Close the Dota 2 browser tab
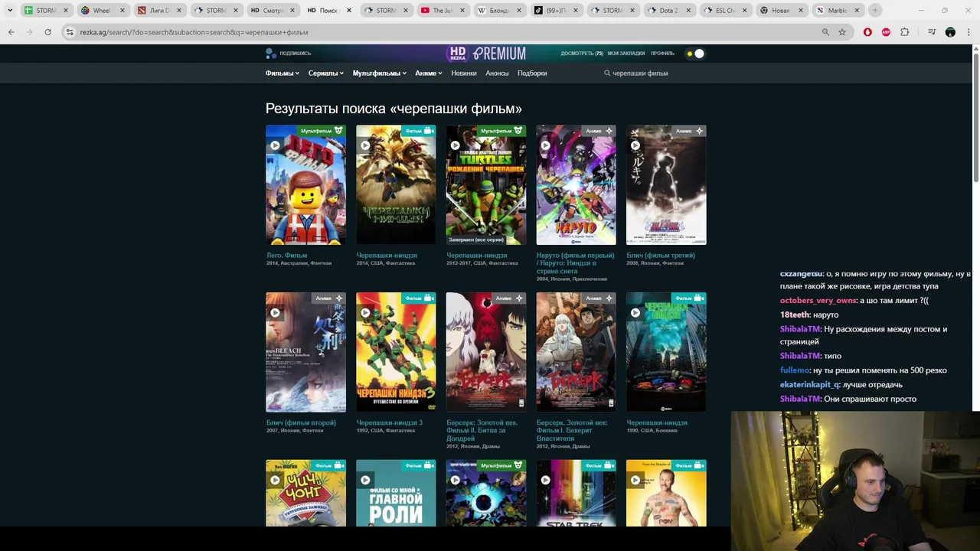Image resolution: width=980 pixels, height=551 pixels. [x=688, y=11]
